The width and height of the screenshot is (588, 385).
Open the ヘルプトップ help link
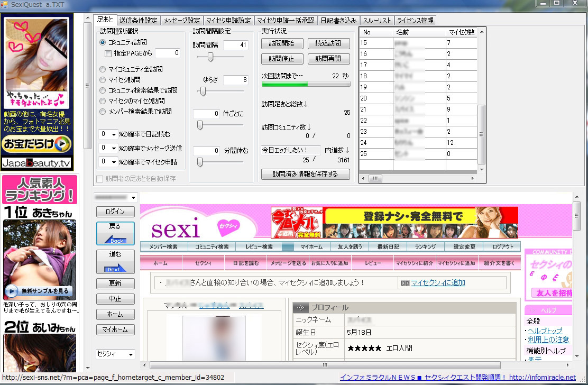[x=545, y=331]
